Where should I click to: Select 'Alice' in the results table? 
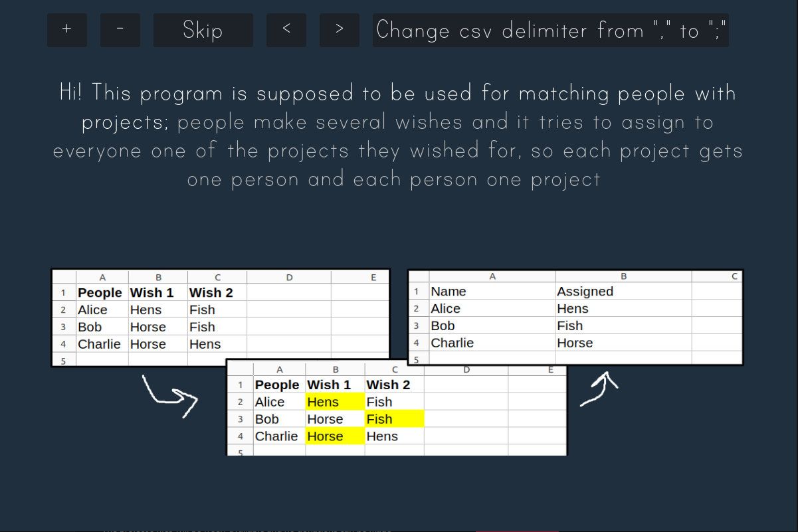point(492,308)
